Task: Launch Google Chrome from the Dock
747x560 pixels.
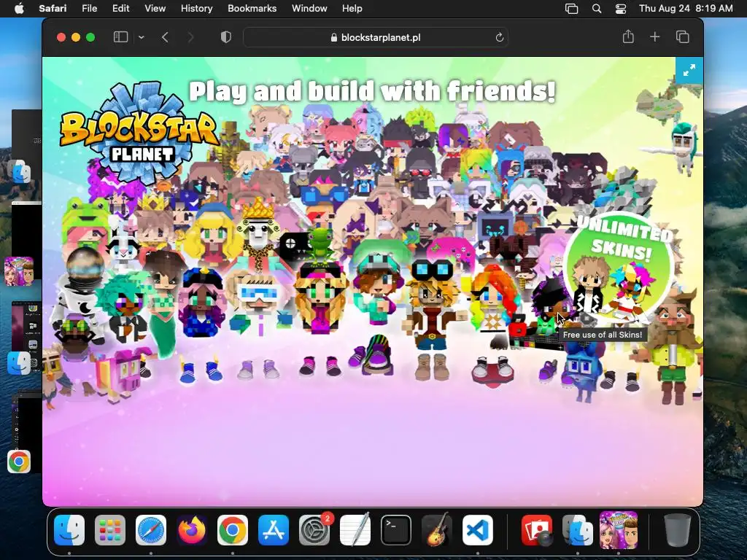Action: pos(233,530)
